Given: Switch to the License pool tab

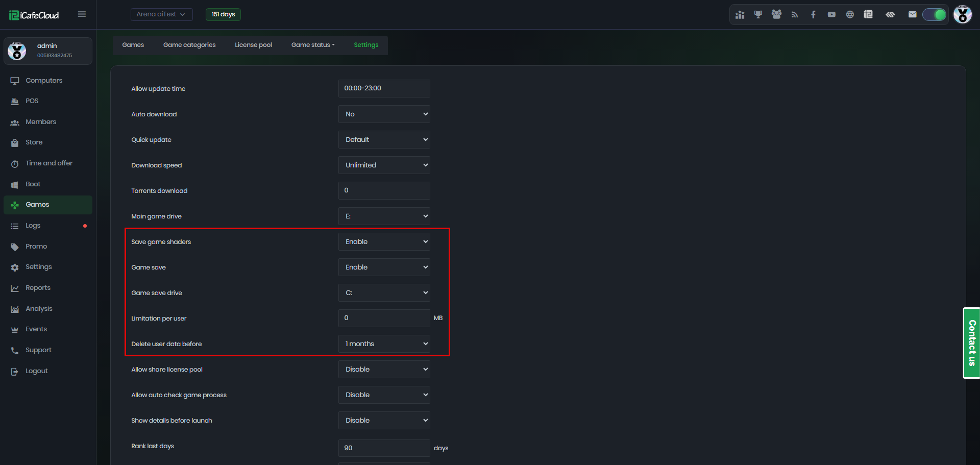Looking at the screenshot, I should [253, 45].
